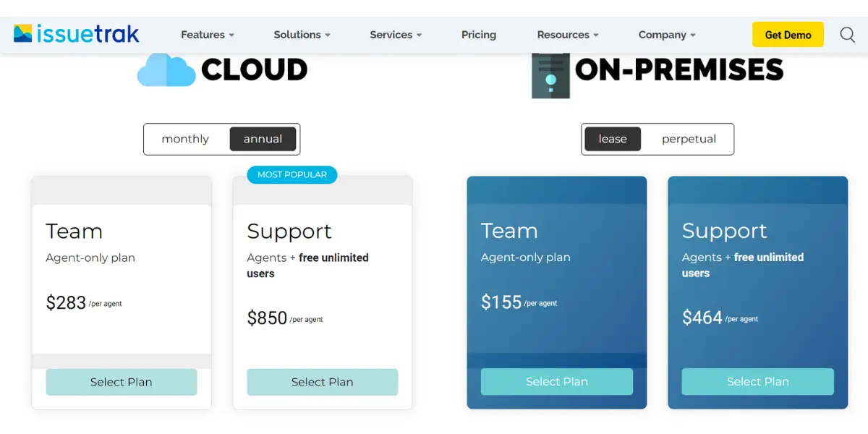The width and height of the screenshot is (868, 434).
Task: Click the $850 per agent price
Action: click(x=285, y=318)
